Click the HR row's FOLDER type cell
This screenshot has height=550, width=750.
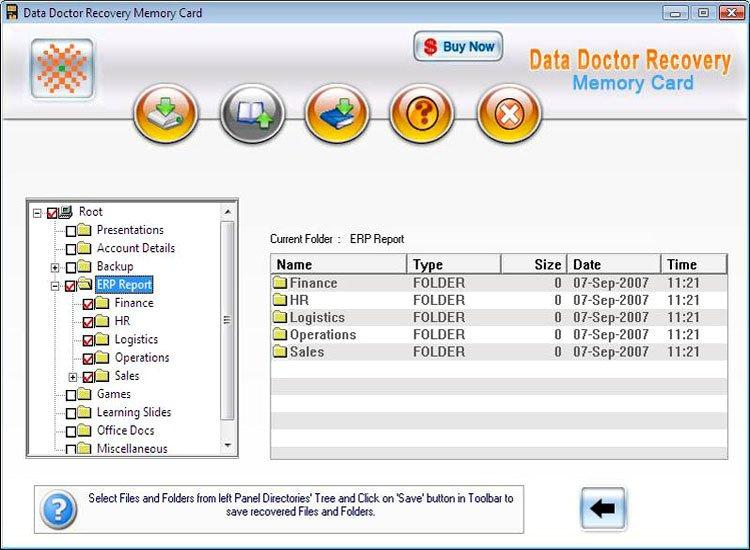439,300
